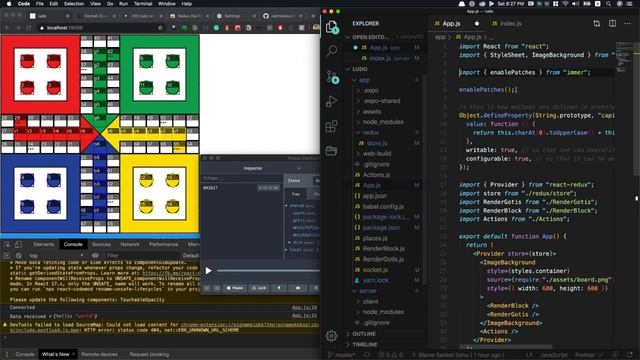Screen dimensions: 640x360
Task: Open the Request blocking drawer tab
Action: coord(149,354)
